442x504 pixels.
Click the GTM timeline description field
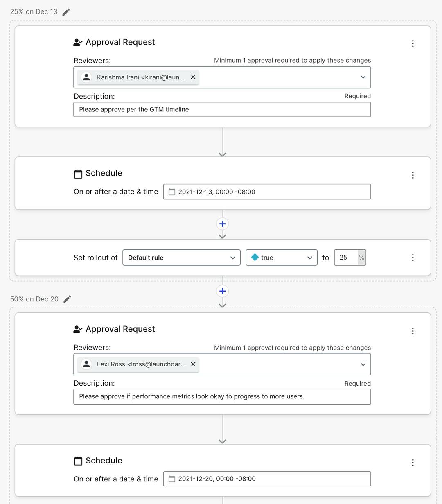pyautogui.click(x=222, y=110)
